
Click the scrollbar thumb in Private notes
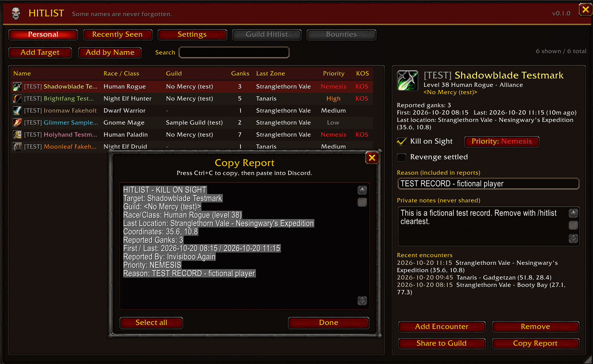tap(573, 225)
